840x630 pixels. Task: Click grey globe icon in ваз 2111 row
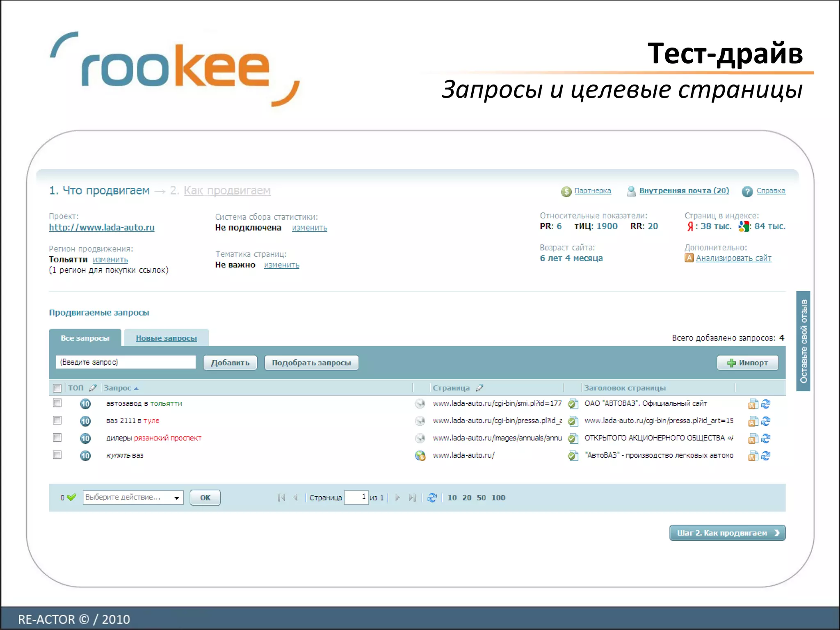click(420, 421)
